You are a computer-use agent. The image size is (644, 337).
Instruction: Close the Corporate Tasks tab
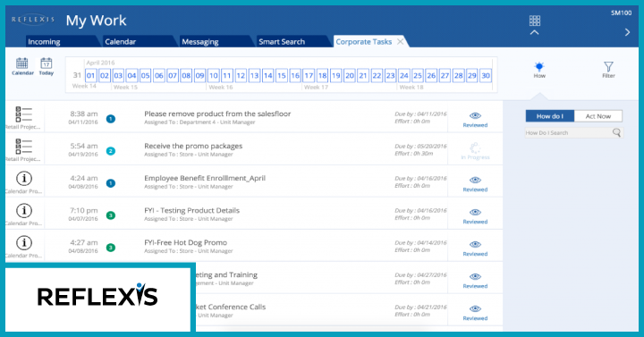tap(400, 41)
